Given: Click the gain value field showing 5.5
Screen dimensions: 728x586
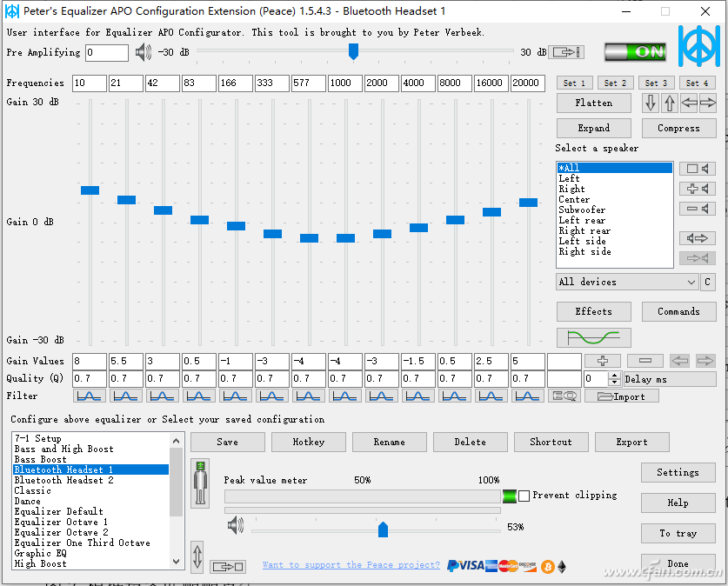Looking at the screenshot, I should click(126, 361).
